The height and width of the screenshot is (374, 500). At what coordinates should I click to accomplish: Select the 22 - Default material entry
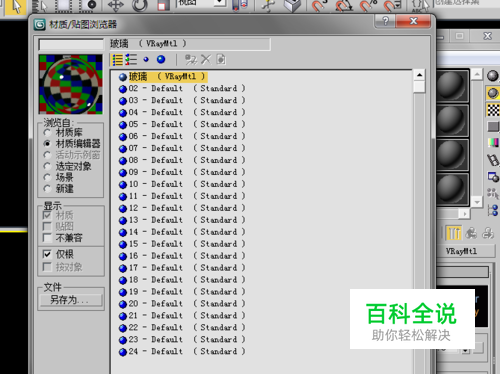point(182,328)
